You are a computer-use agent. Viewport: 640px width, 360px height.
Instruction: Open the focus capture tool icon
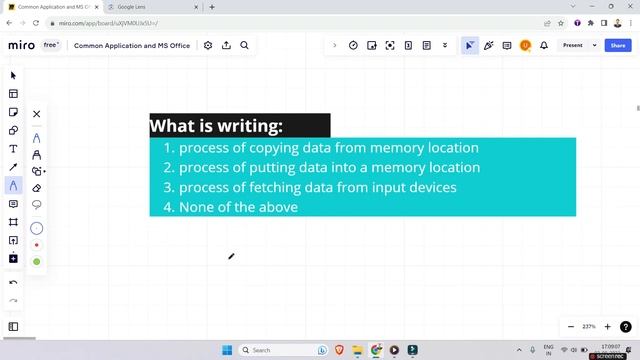click(390, 45)
